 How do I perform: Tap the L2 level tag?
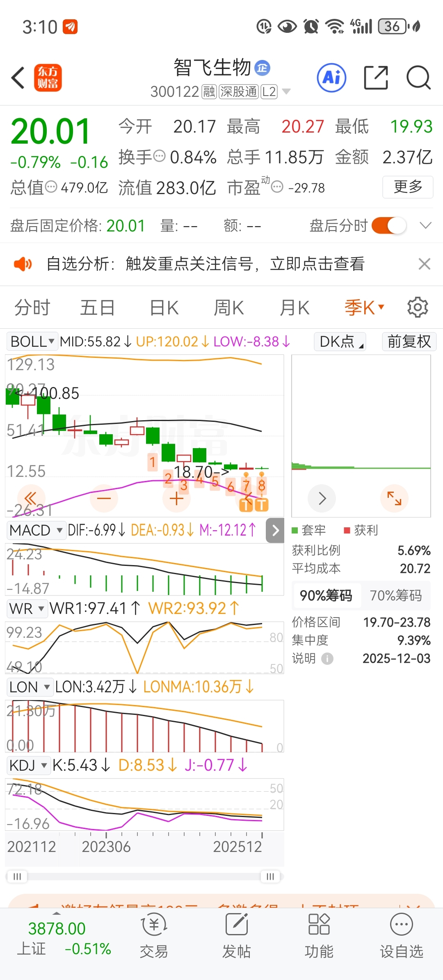tap(269, 92)
